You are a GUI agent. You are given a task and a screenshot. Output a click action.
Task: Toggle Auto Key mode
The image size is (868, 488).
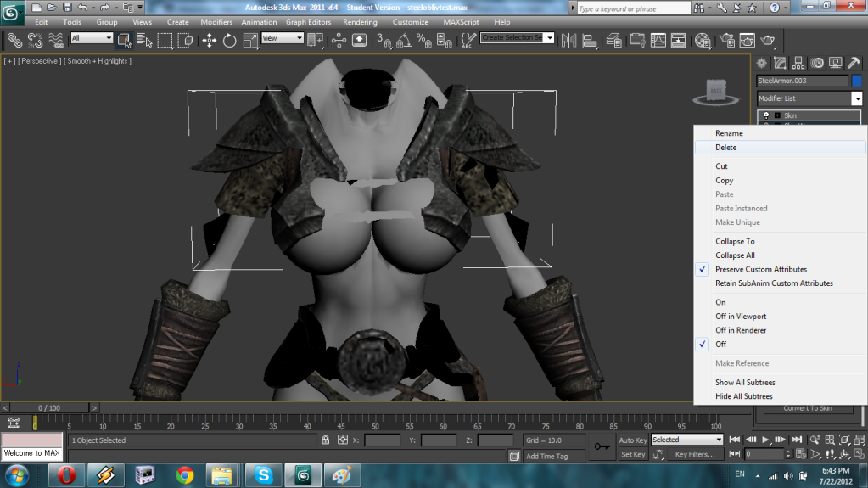point(633,440)
